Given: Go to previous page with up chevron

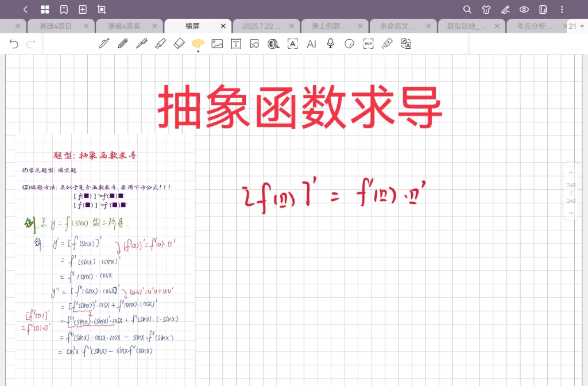Looking at the screenshot, I should click(x=571, y=172).
